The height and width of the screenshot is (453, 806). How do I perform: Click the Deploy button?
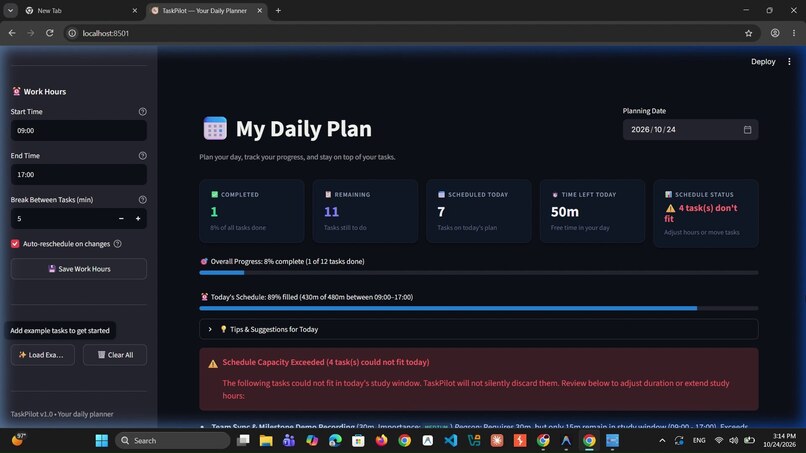point(763,62)
